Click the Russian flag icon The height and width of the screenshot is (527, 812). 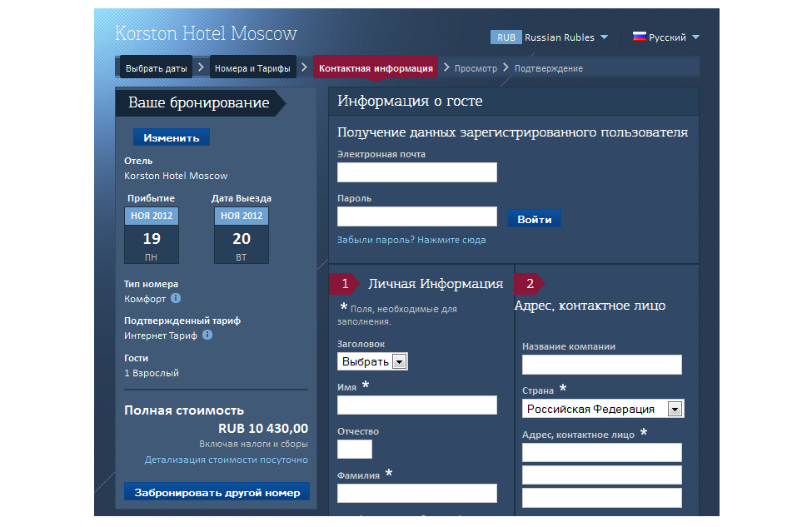pyautogui.click(x=640, y=37)
